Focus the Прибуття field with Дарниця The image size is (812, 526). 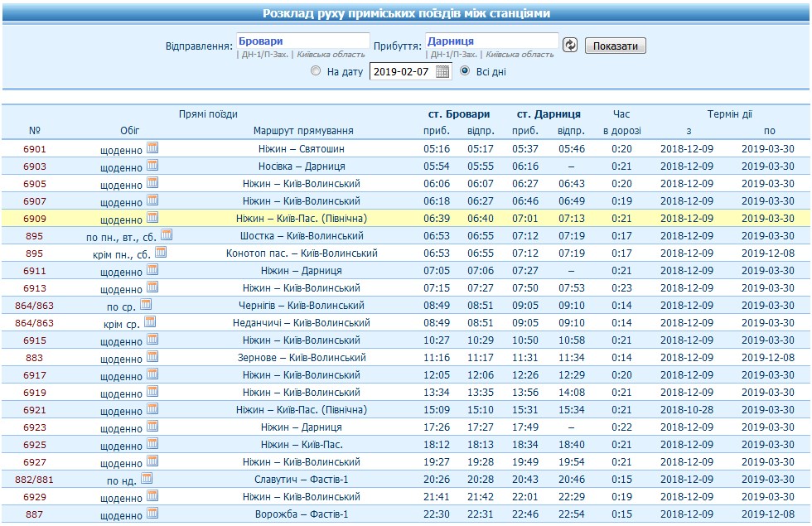[x=492, y=41]
